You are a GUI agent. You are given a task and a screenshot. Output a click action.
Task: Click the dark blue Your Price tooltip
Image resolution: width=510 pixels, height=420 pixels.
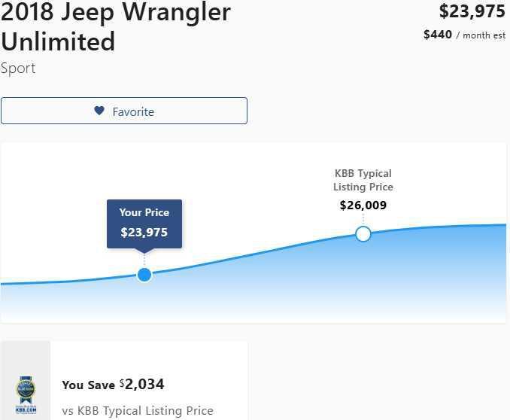point(144,223)
